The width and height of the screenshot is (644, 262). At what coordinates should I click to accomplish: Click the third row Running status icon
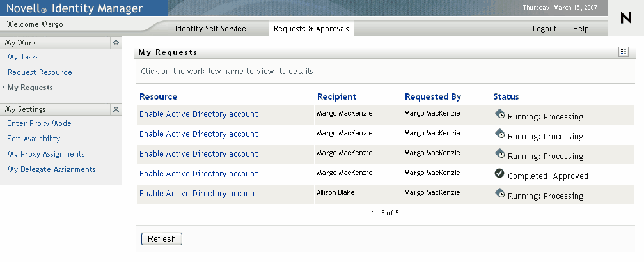pyautogui.click(x=499, y=155)
